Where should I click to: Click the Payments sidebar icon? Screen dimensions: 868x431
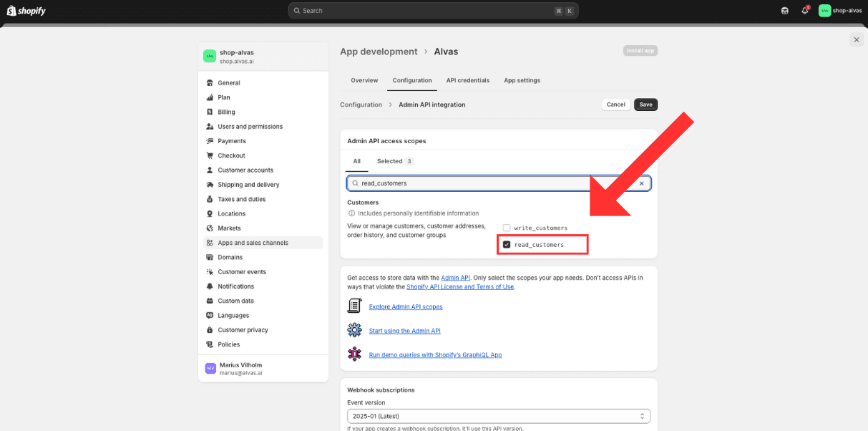(210, 141)
